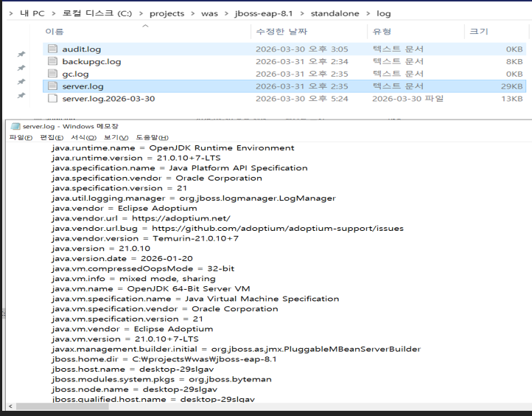This screenshot has height=416, width=532.
Task: Navigate to 로컬 디스크 (C:) in breadcrumb
Action: 97,13
